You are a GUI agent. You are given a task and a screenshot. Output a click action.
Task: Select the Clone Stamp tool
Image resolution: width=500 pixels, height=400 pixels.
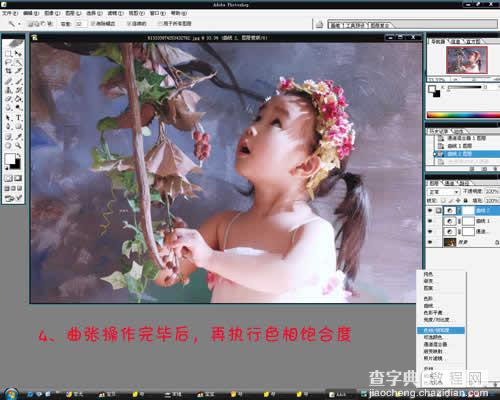point(9,90)
